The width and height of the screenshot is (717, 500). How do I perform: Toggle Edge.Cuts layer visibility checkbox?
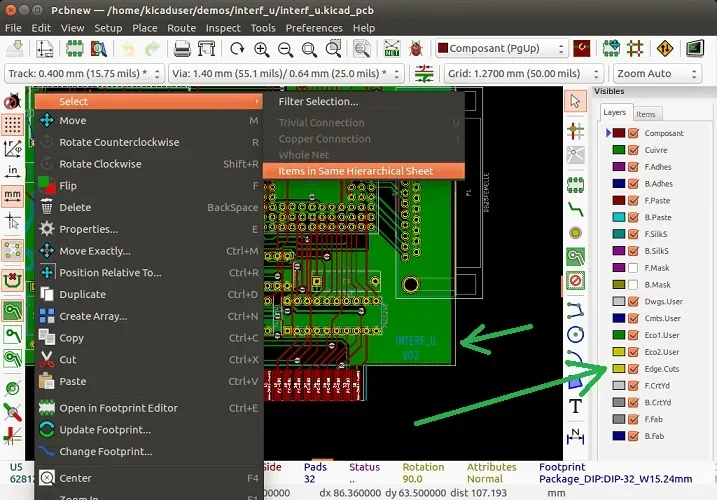pos(632,369)
